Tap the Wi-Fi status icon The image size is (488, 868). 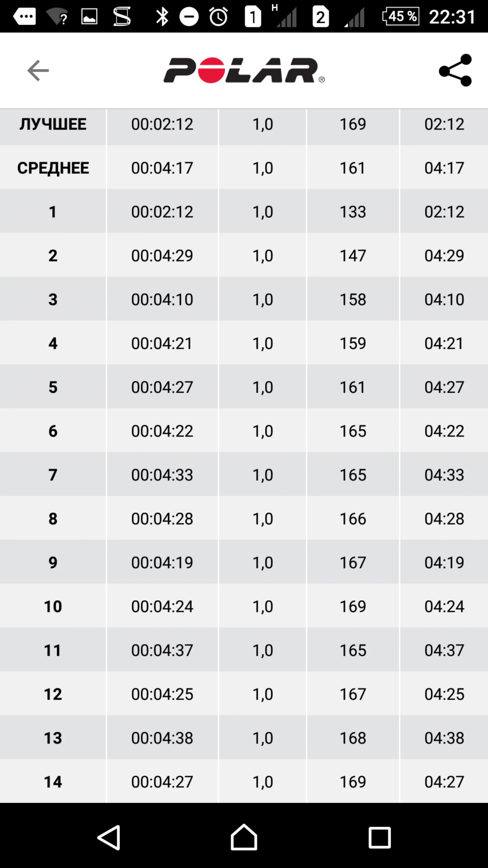click(x=57, y=16)
